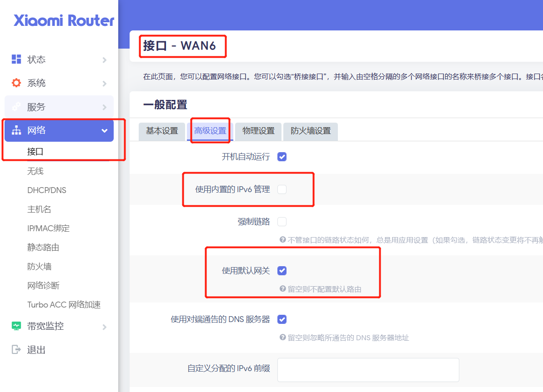Click the 带宽监控 bandwidth monitor icon
This screenshot has width=543, height=392.
click(16, 326)
